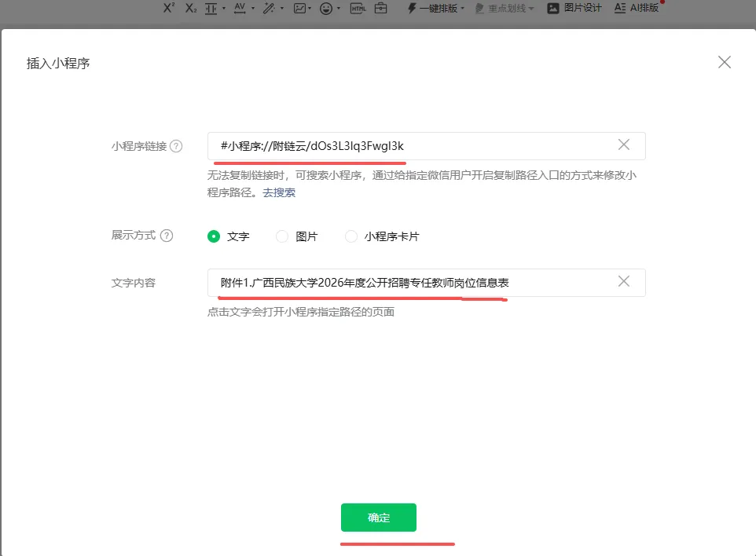Show help for 小程序链接
Image resolution: width=756 pixels, height=556 pixels.
click(x=177, y=146)
